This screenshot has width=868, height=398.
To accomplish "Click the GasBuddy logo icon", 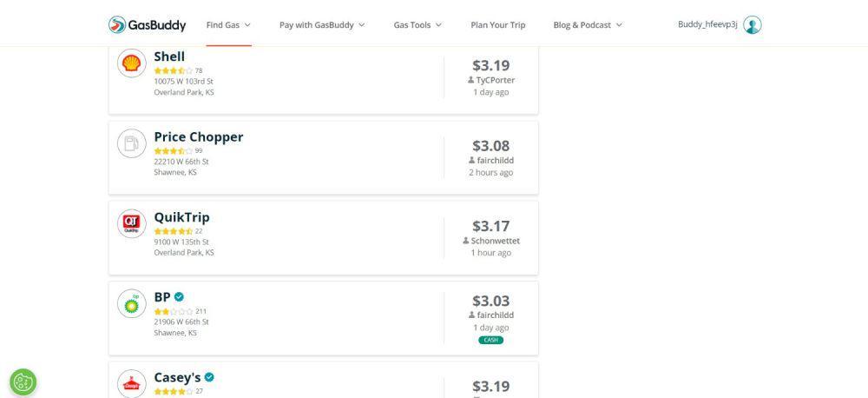I will 117,24.
